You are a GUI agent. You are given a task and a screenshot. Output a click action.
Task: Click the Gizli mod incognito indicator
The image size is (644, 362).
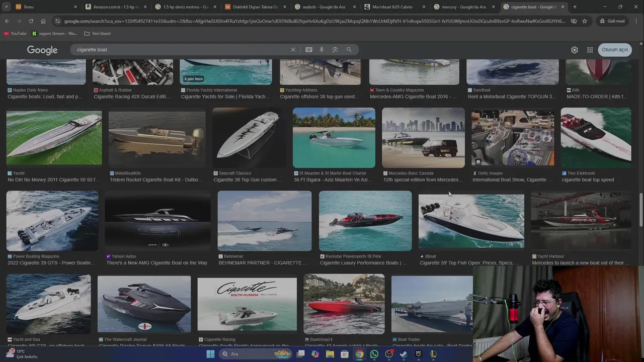pyautogui.click(x=612, y=21)
